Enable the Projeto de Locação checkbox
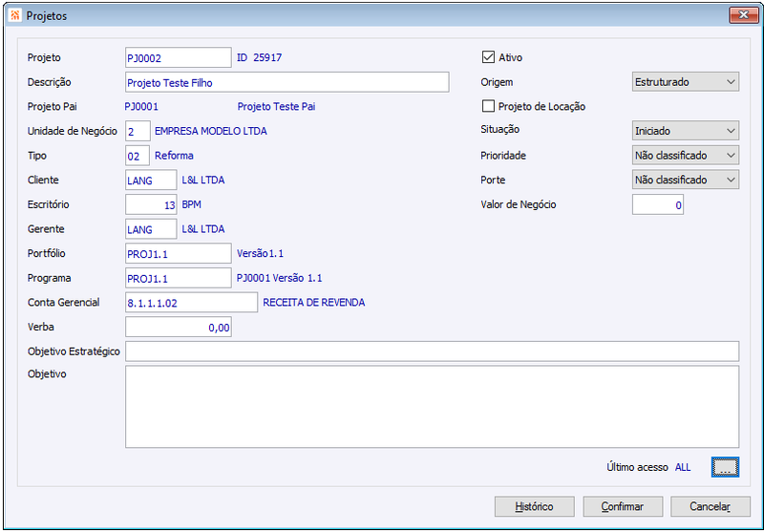This screenshot has height=532, width=764. [x=488, y=106]
